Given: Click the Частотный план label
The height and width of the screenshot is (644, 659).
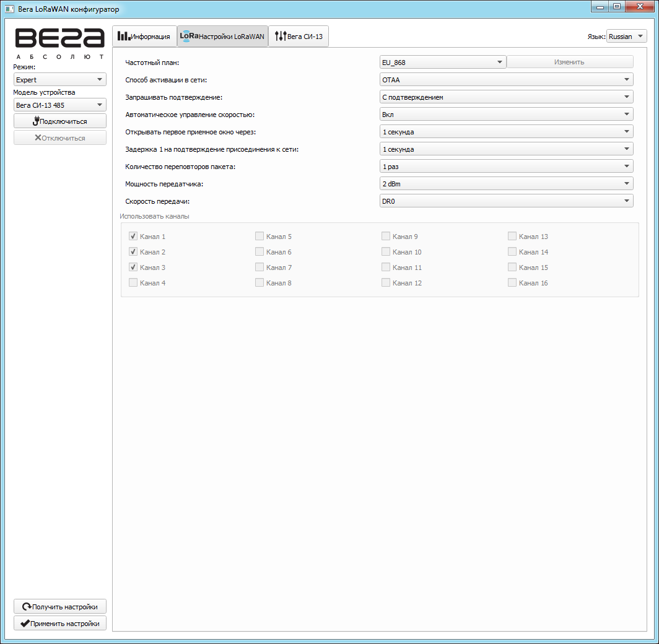Looking at the screenshot, I should click(152, 63).
